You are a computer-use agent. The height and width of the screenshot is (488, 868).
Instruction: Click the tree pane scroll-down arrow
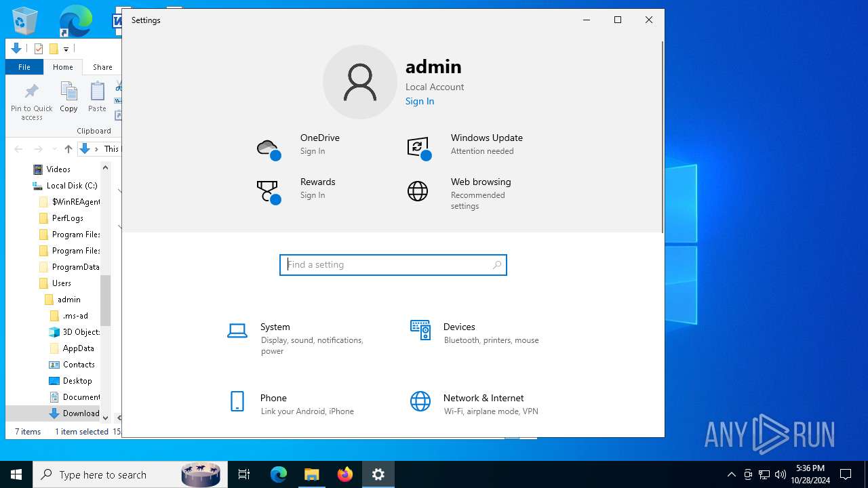click(x=105, y=418)
